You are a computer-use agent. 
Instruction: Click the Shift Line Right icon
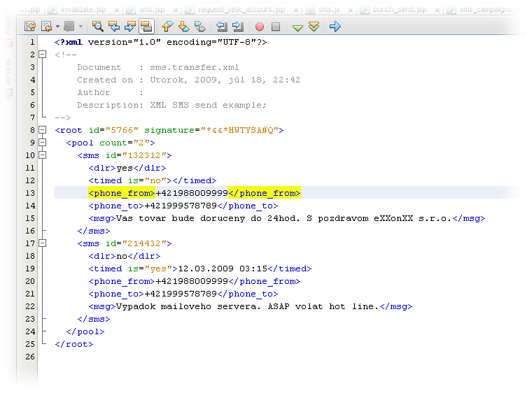(238, 26)
